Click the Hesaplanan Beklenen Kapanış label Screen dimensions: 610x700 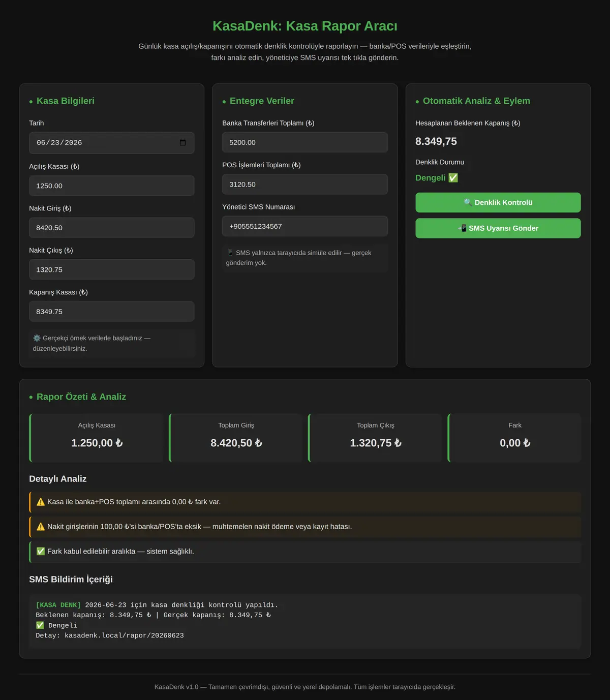468,123
